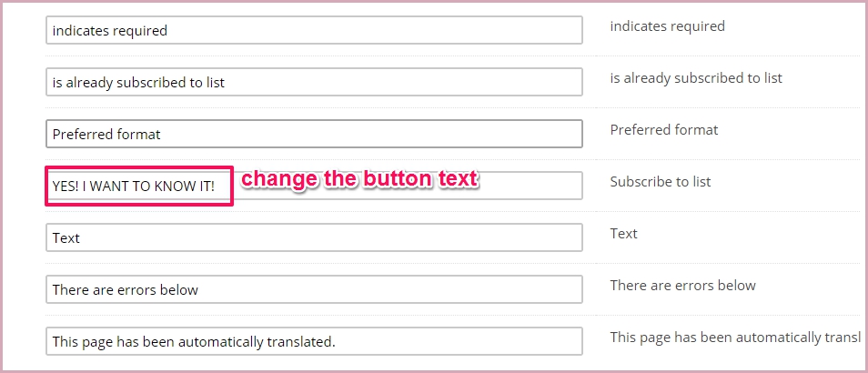Place cursor after 'translated.' in the last input
The image size is (868, 373).
tap(338, 342)
